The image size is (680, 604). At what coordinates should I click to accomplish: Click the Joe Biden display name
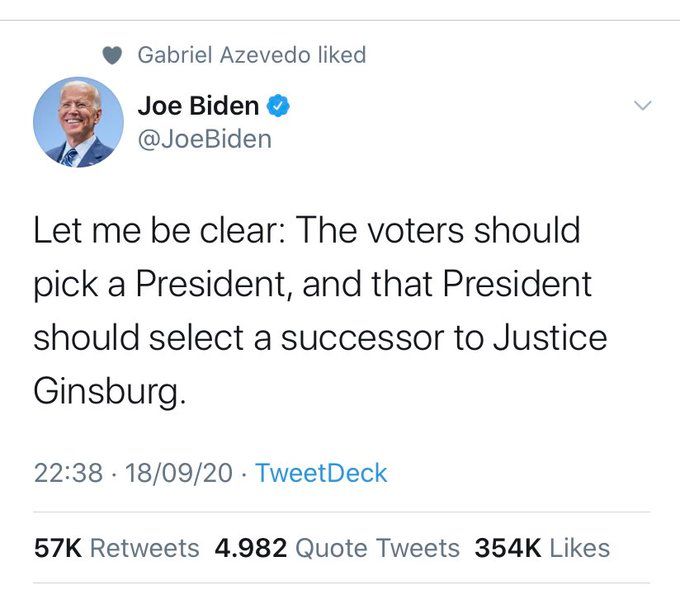196,105
